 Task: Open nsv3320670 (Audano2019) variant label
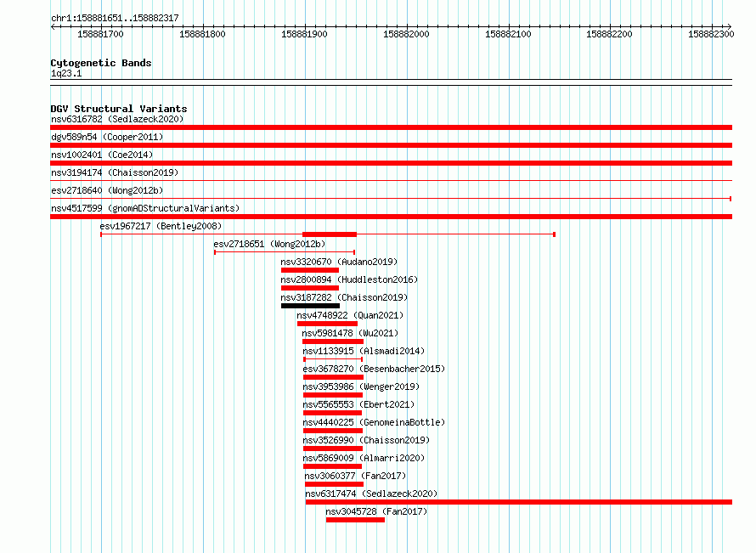coord(339,262)
